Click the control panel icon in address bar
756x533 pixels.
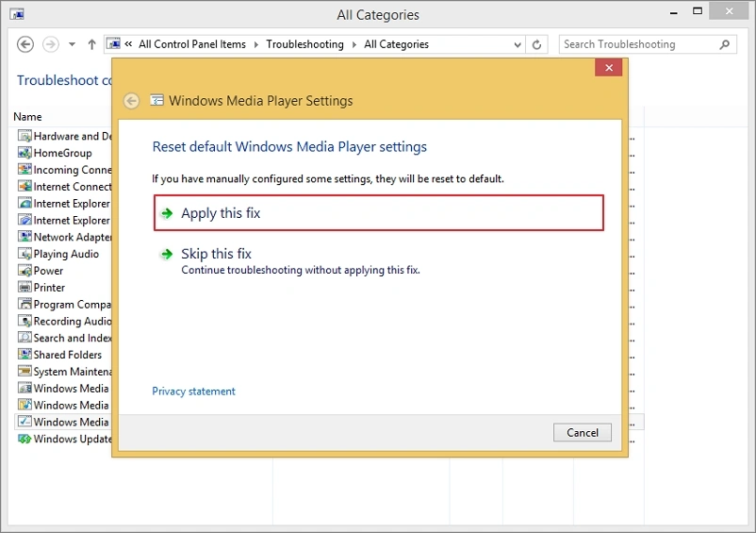coord(113,44)
